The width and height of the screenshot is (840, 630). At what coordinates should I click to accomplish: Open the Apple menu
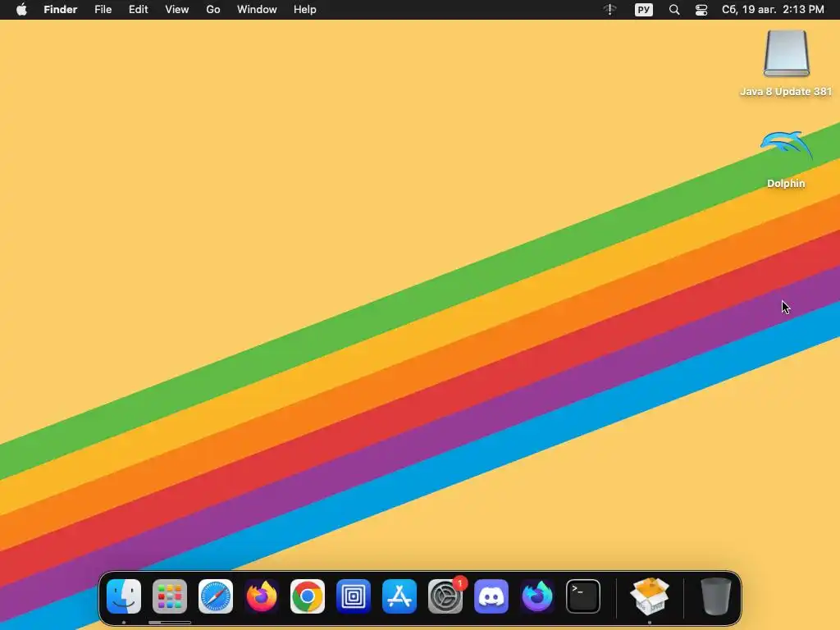coord(21,10)
